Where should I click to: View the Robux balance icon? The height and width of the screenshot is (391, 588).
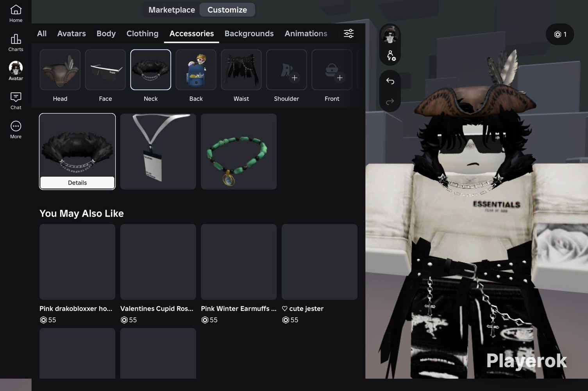tap(560, 34)
